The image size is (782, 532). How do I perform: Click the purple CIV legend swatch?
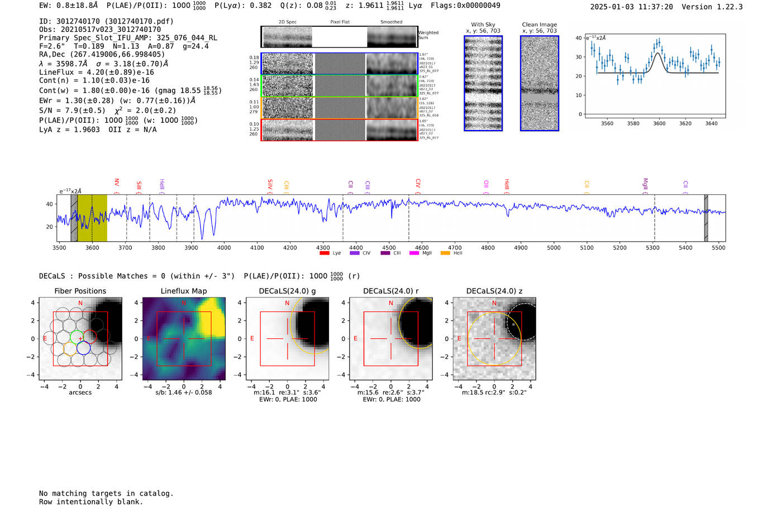[x=354, y=253]
